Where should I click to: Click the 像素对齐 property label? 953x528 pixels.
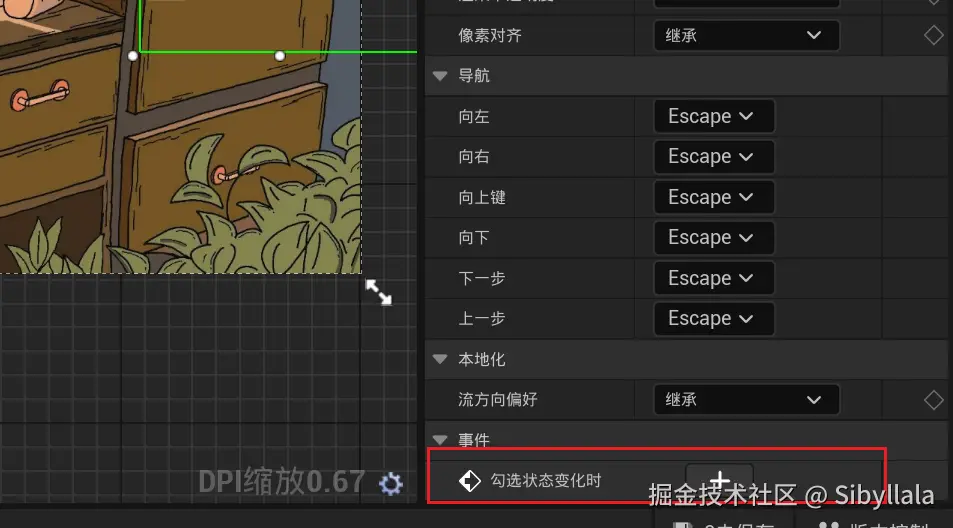click(x=490, y=35)
